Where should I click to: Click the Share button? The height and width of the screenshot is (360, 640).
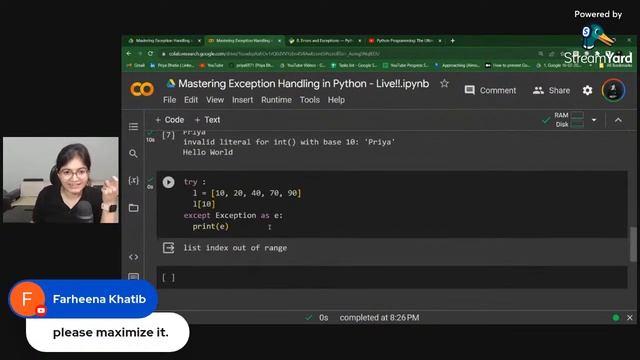click(551, 91)
